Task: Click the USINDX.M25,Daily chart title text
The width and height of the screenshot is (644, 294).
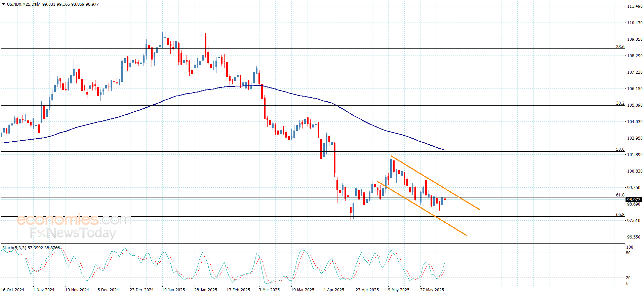Action: click(x=23, y=4)
